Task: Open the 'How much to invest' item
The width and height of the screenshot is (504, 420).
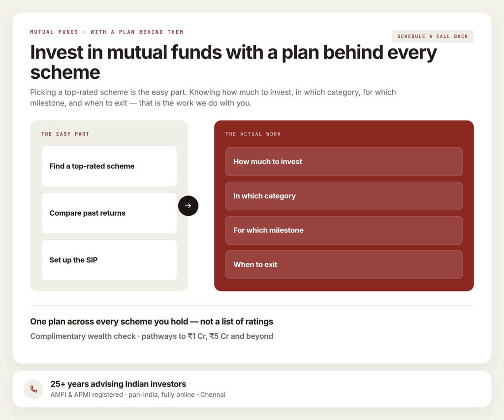Action: pyautogui.click(x=344, y=162)
